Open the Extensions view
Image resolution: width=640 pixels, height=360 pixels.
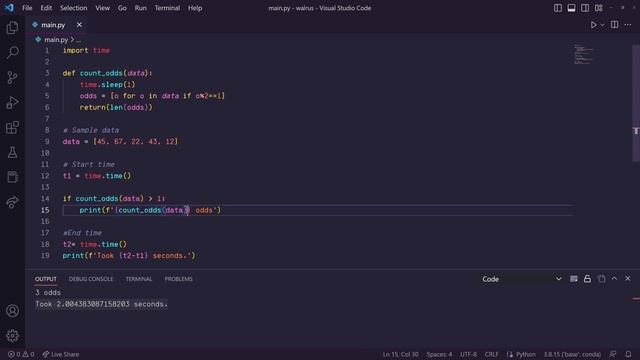click(12, 127)
